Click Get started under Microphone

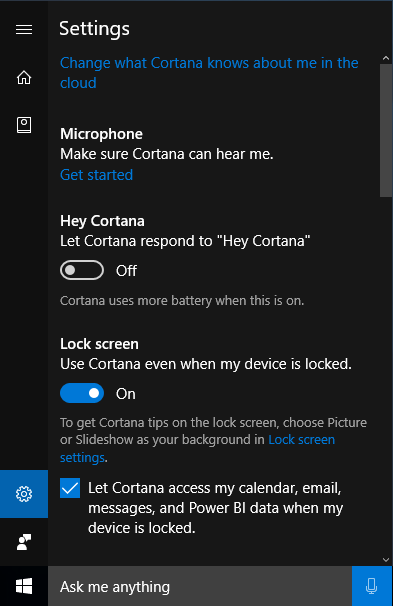[97, 175]
